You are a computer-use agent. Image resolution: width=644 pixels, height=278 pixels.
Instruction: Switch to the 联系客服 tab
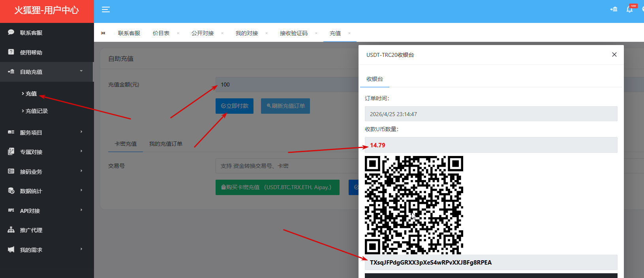coord(129,33)
